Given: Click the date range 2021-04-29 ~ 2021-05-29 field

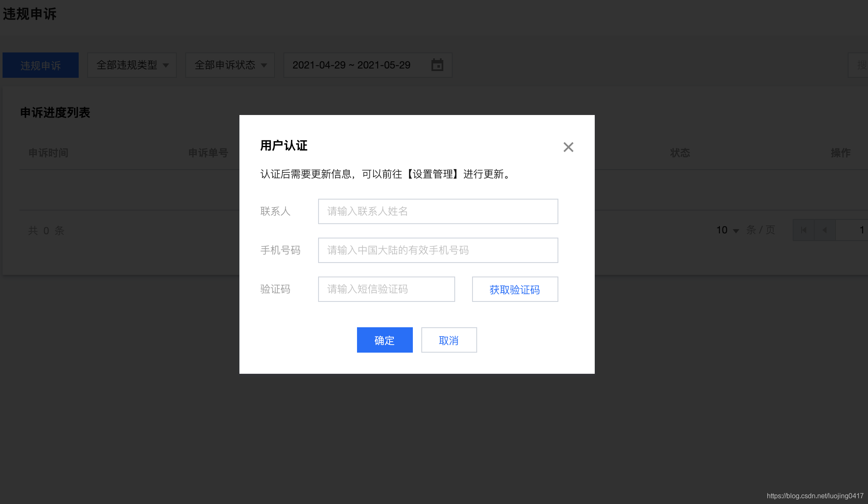Looking at the screenshot, I should pyautogui.click(x=351, y=65).
